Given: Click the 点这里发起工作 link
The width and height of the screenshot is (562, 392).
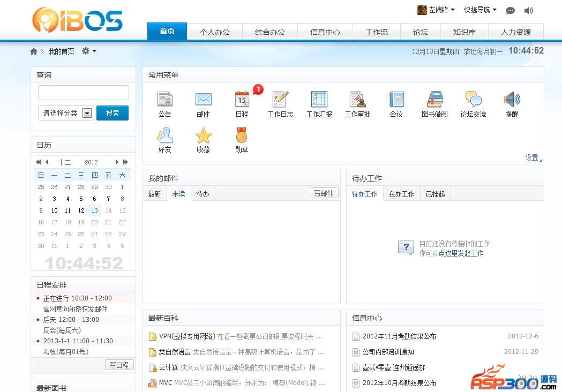Looking at the screenshot, I should pos(461,253).
